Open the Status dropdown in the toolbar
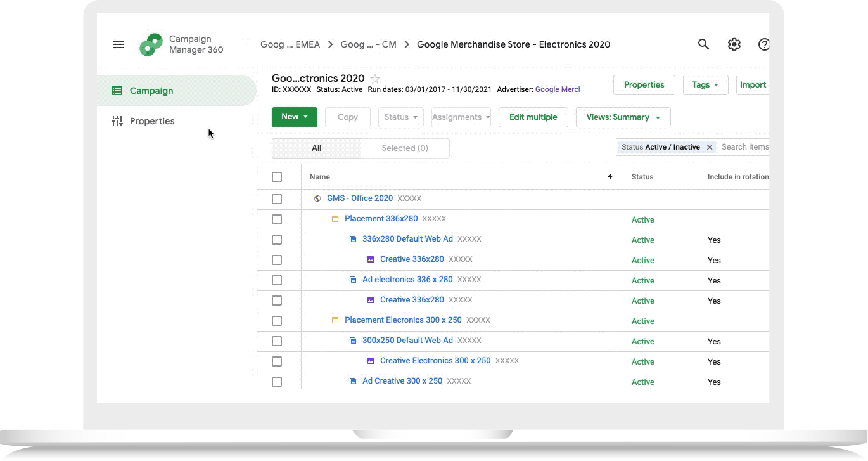The height and width of the screenshot is (461, 868). pos(401,117)
